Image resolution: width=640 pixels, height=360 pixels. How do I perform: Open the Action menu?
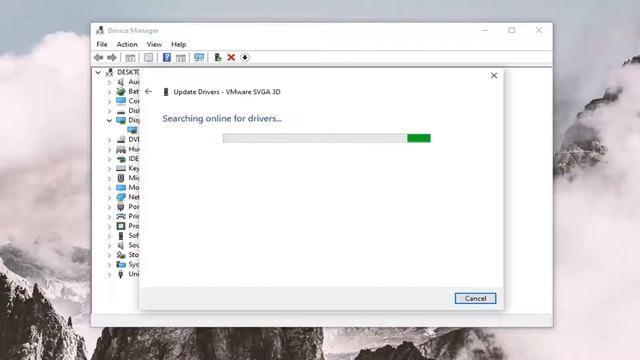coord(127,44)
